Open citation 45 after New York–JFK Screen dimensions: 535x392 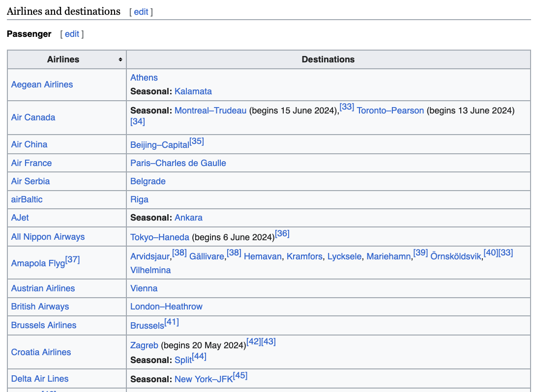click(240, 375)
